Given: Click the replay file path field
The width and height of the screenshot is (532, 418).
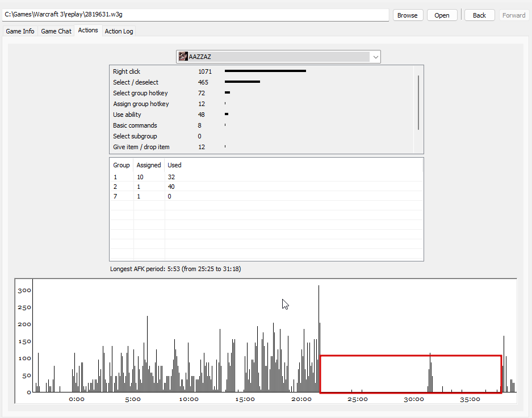Looking at the screenshot, I should point(195,15).
